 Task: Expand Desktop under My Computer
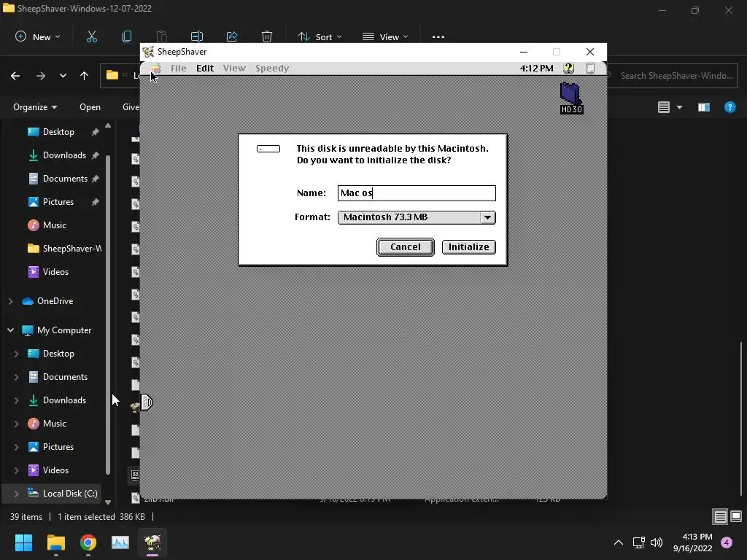(x=16, y=354)
